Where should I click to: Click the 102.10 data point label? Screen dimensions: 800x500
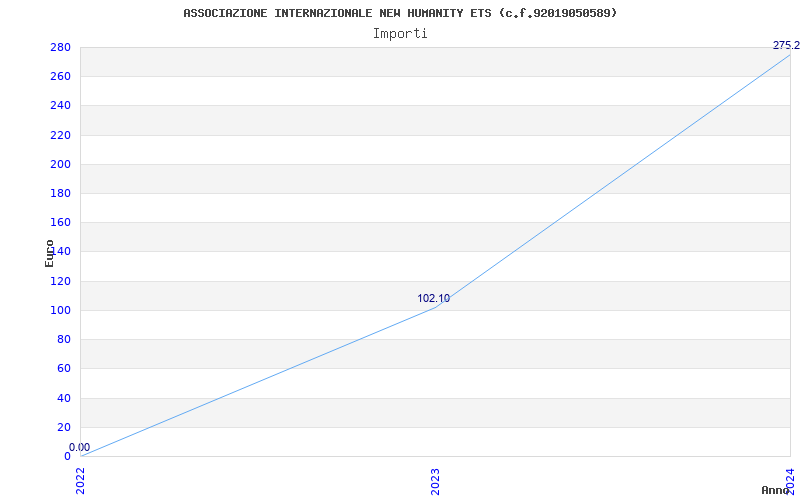(434, 298)
